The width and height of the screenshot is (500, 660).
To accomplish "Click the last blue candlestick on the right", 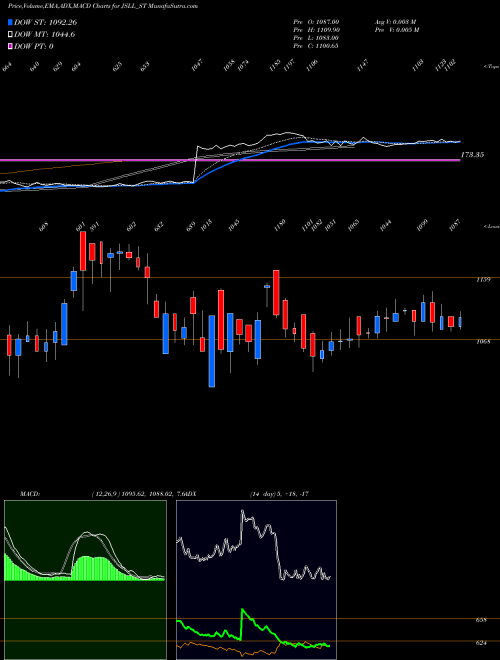I will click(460, 322).
